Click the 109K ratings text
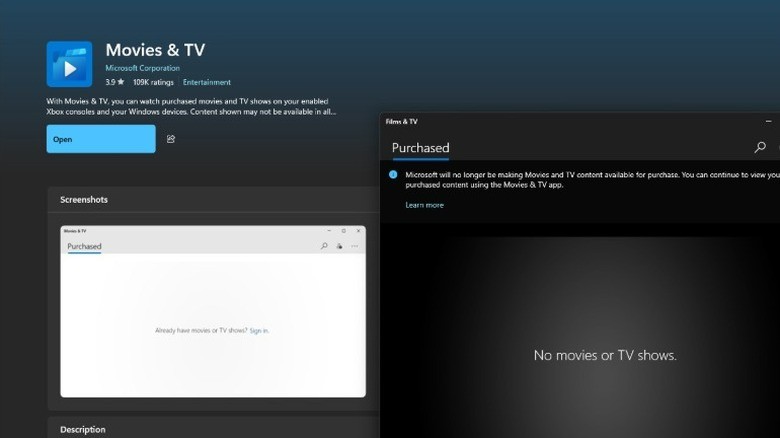The height and width of the screenshot is (438, 780). pos(154,82)
